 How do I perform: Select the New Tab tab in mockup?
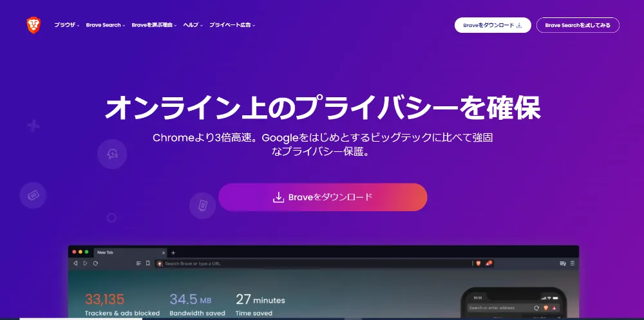point(130,252)
